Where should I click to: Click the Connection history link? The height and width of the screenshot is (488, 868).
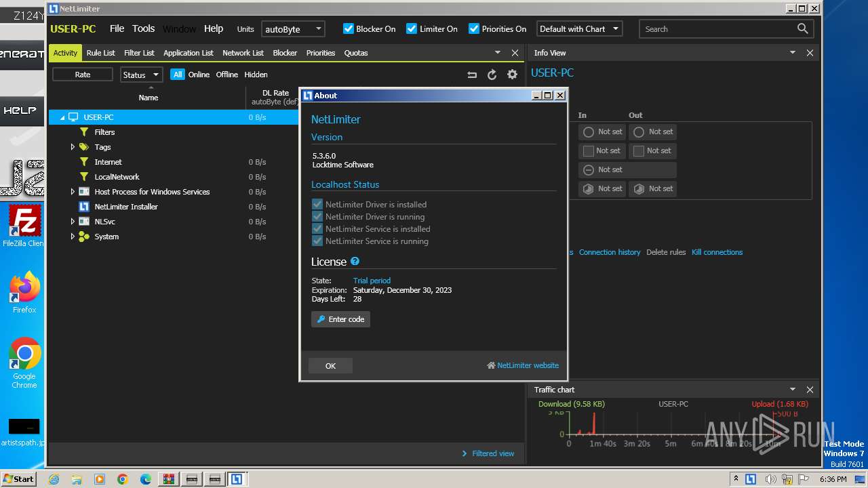pyautogui.click(x=610, y=252)
